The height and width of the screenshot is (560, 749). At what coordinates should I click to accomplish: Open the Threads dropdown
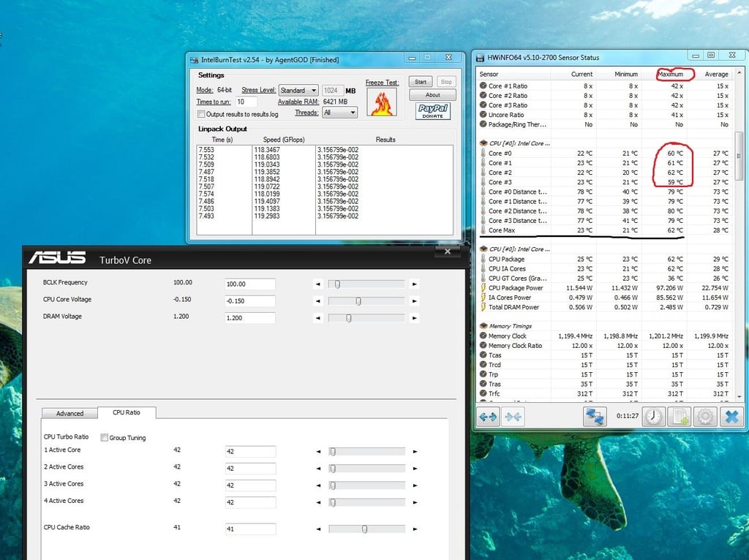tap(339, 113)
